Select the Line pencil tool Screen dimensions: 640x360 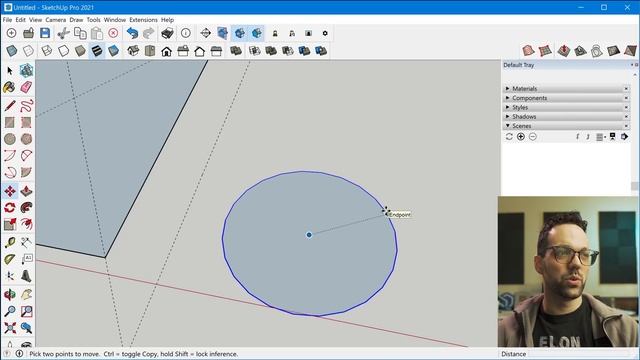pyautogui.click(x=10, y=106)
